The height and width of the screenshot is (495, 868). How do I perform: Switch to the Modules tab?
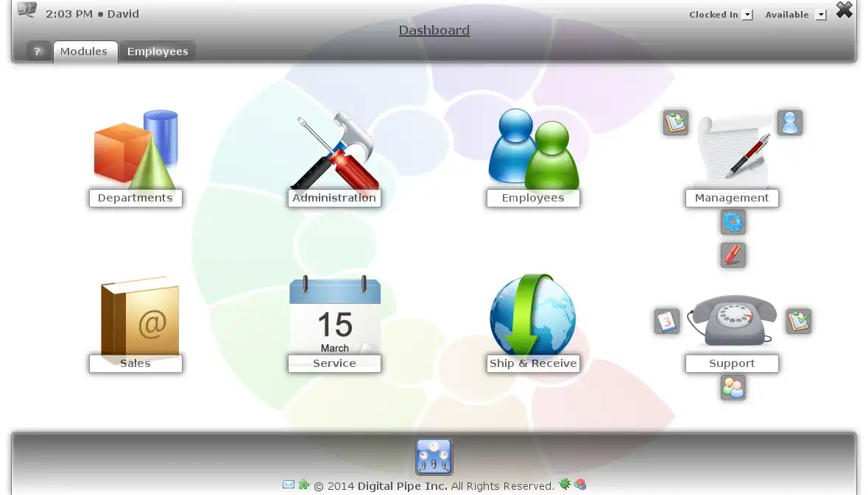(x=85, y=51)
